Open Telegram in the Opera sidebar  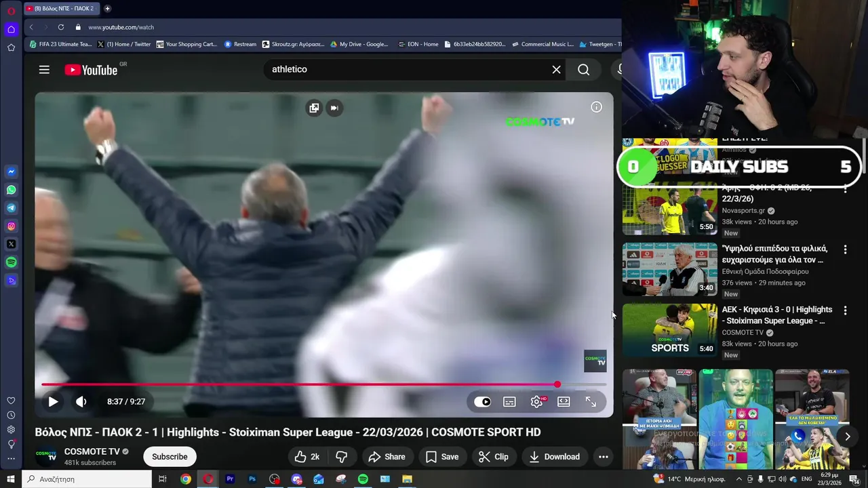12,208
